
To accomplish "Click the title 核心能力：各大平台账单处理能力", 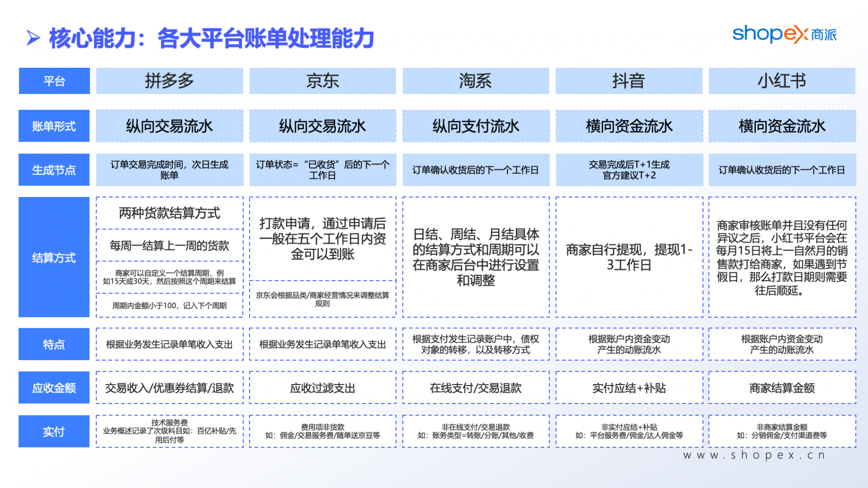I will pyautogui.click(x=211, y=38).
